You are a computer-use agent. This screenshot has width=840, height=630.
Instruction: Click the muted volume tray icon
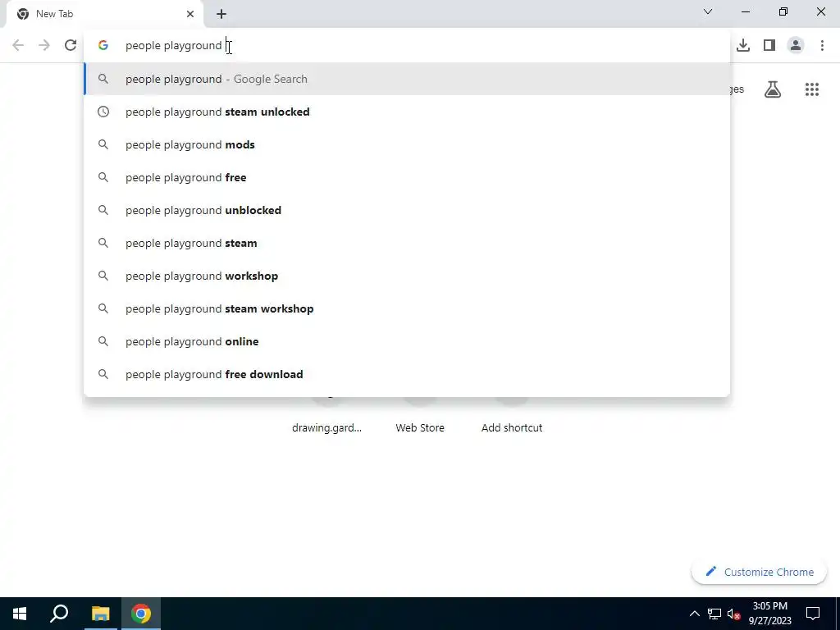[x=734, y=614]
